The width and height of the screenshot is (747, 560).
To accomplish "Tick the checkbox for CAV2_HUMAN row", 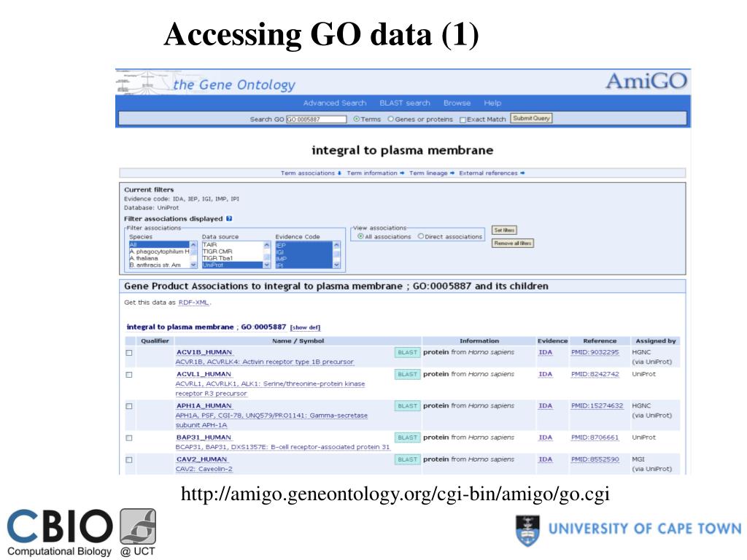I will pyautogui.click(x=129, y=460).
